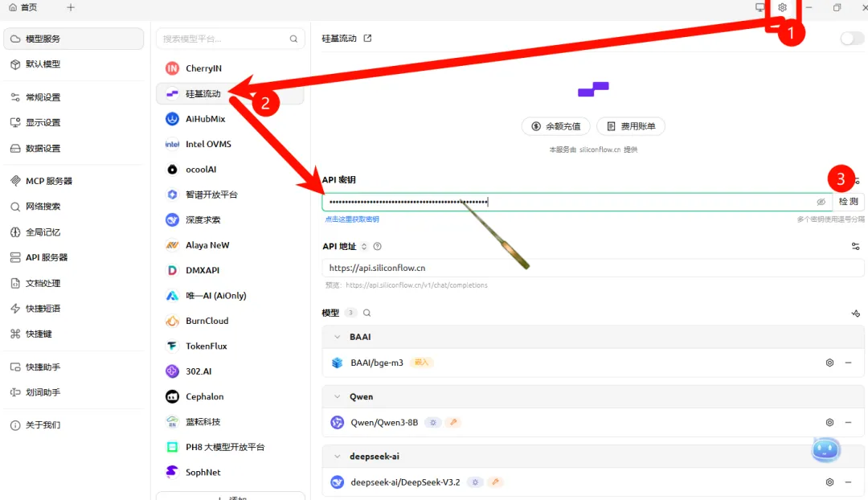Select the AiHubMix provider
Viewport: 868px width, 500px height.
click(x=231, y=119)
